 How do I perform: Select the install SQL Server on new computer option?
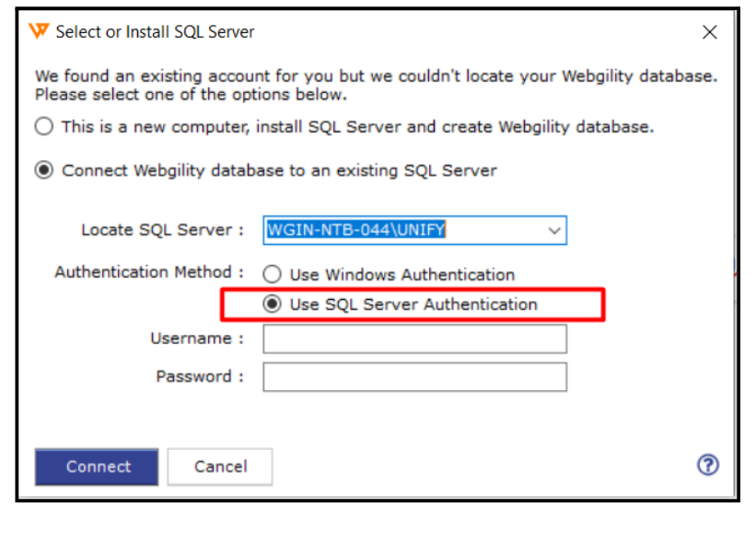[44, 127]
